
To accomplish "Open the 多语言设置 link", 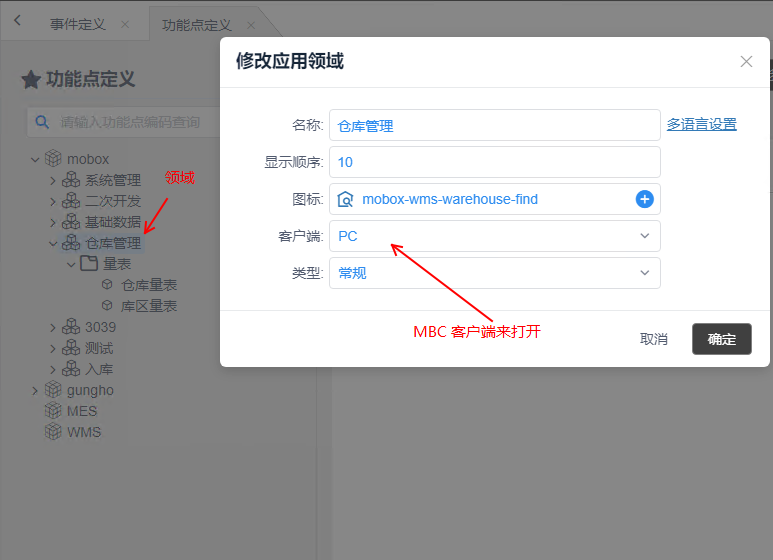I will tap(701, 125).
